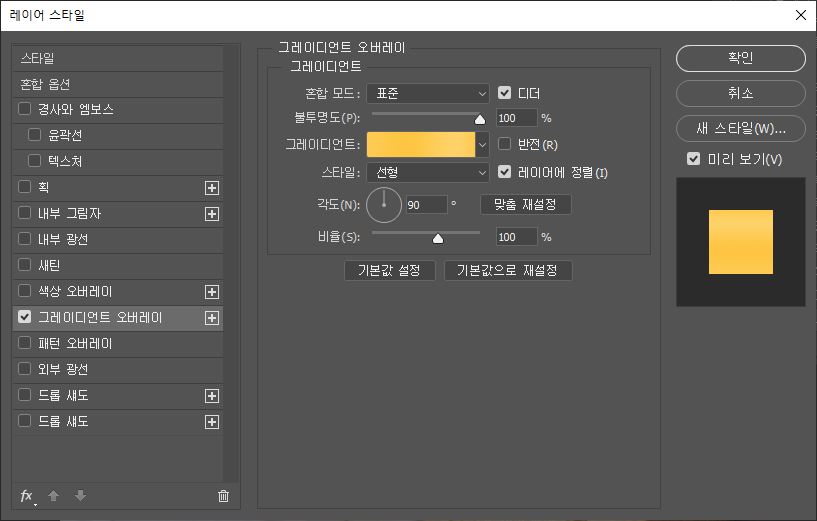Tick the 색상 오버레이 checkbox
This screenshot has height=521, width=817.
coord(24,291)
